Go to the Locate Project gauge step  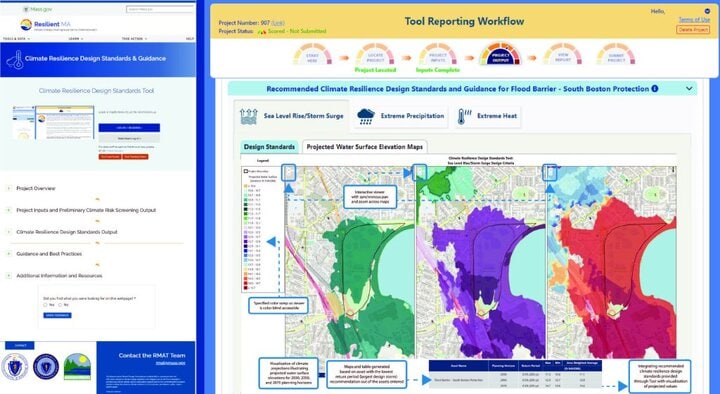click(x=375, y=55)
